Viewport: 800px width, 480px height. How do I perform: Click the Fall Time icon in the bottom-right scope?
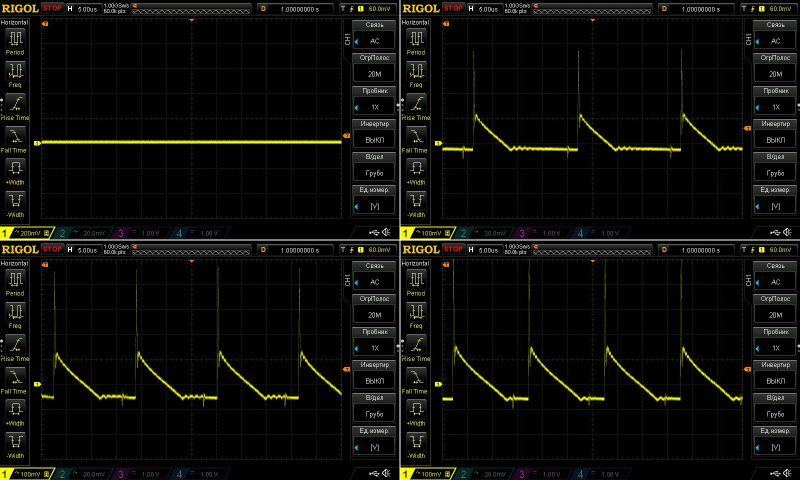point(415,378)
